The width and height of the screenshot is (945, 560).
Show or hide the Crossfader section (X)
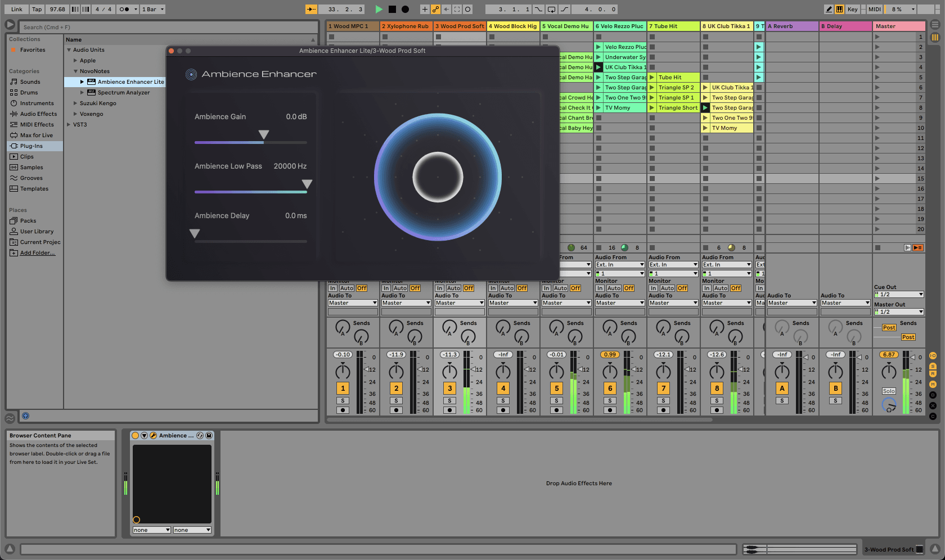pyautogui.click(x=933, y=405)
